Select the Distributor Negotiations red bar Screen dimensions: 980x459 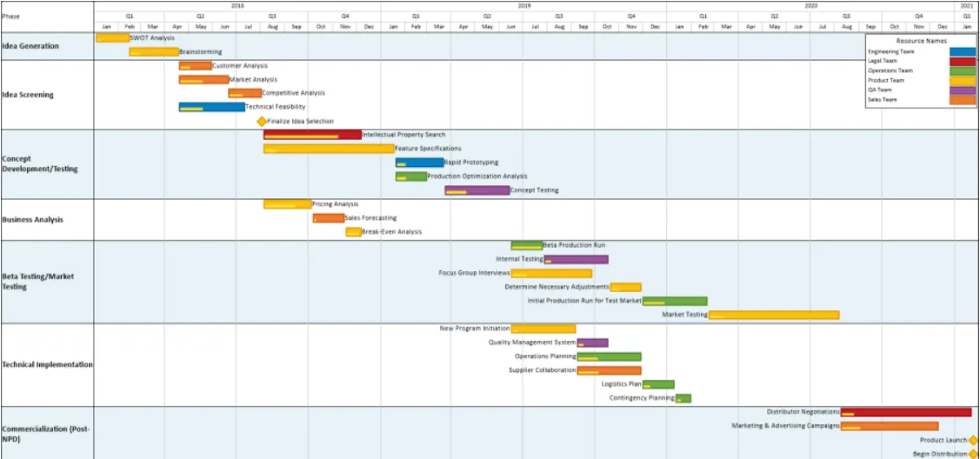click(x=906, y=412)
